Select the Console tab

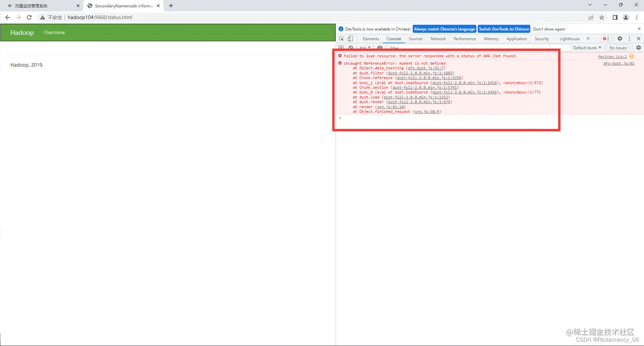click(x=394, y=39)
